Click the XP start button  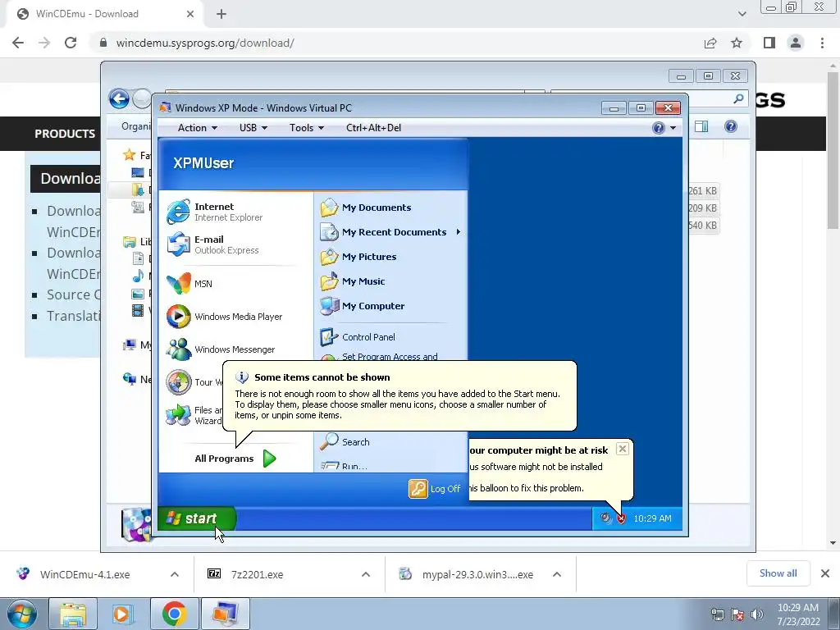(197, 518)
